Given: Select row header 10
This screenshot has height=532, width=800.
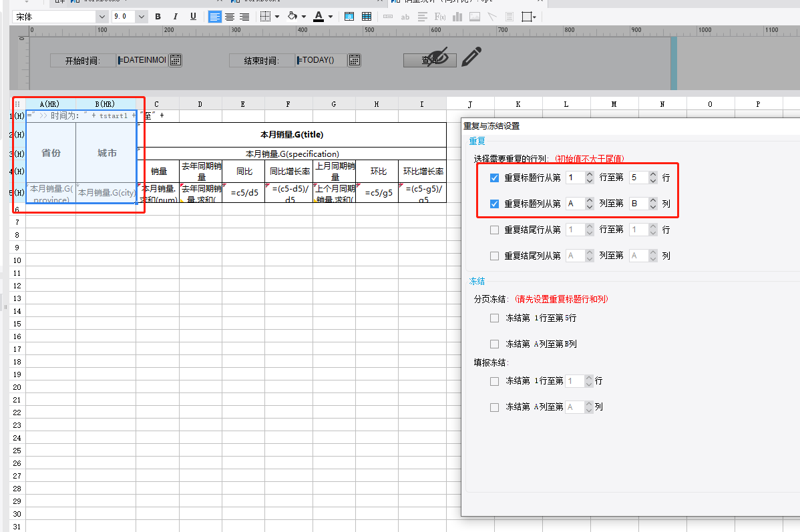Looking at the screenshot, I should 17,260.
